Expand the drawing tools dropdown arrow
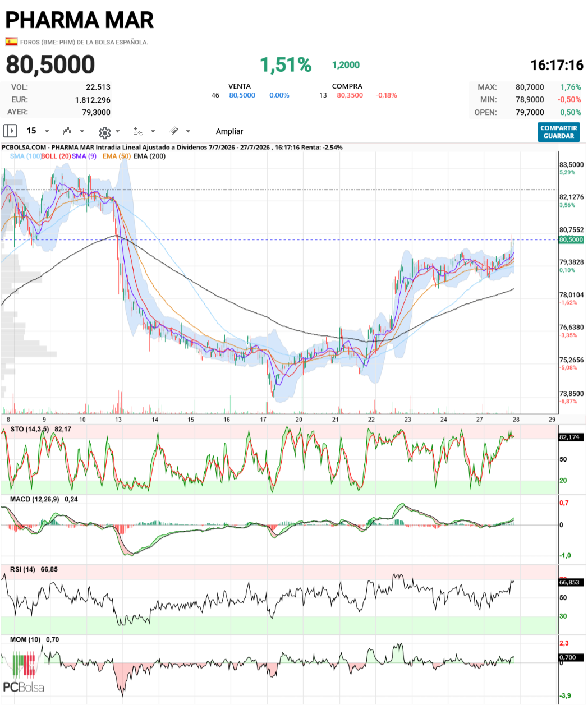Screen dimensions: 588x705 pyautogui.click(x=188, y=131)
